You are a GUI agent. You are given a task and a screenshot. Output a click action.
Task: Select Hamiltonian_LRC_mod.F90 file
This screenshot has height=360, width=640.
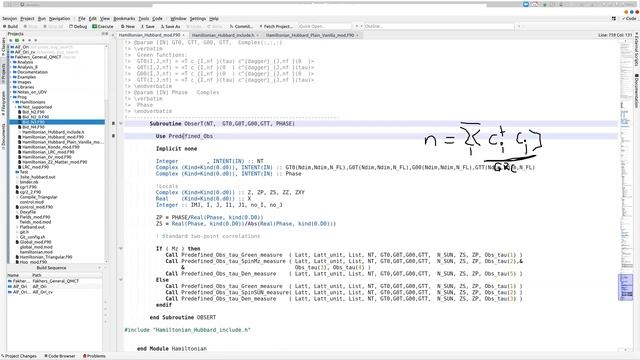tap(48, 152)
